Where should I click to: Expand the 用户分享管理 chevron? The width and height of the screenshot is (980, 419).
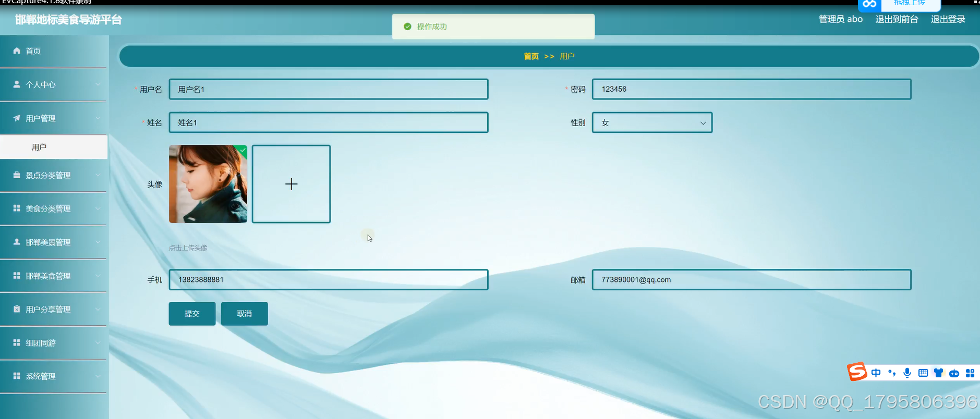pos(98,309)
